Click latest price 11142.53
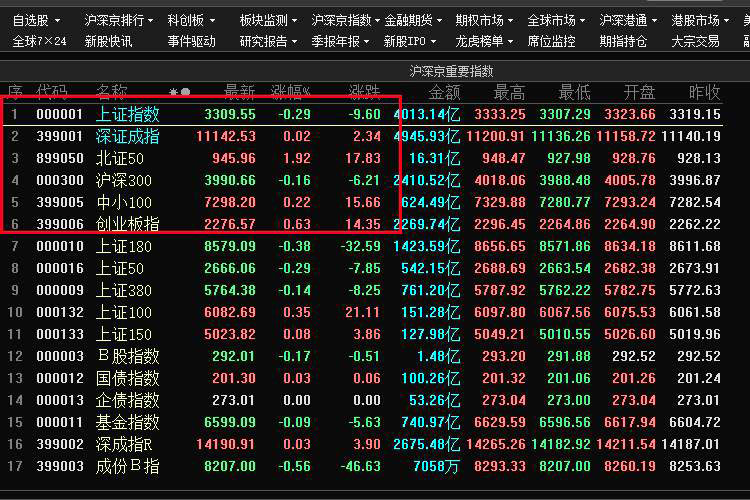This screenshot has width=750, height=500. [x=226, y=136]
